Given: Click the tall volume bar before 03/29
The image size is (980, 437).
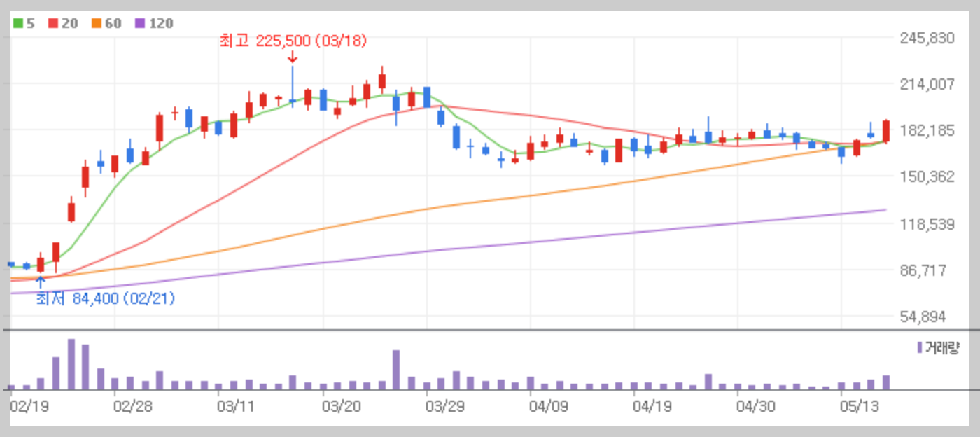Looking at the screenshot, I should point(396,370).
